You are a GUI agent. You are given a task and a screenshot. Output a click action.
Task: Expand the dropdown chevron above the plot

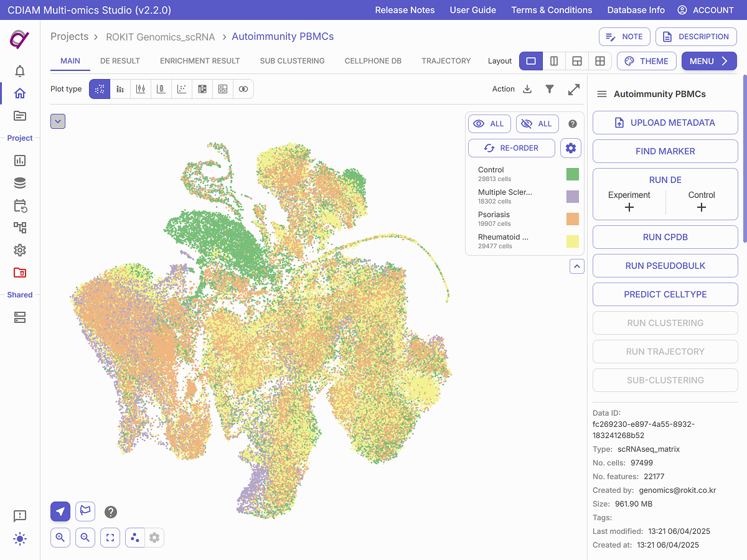58,121
